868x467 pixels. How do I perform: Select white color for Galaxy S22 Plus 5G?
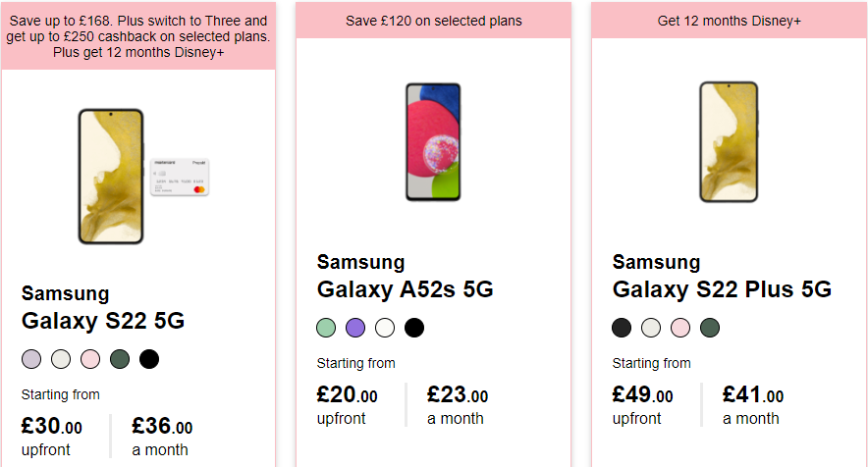(x=651, y=328)
